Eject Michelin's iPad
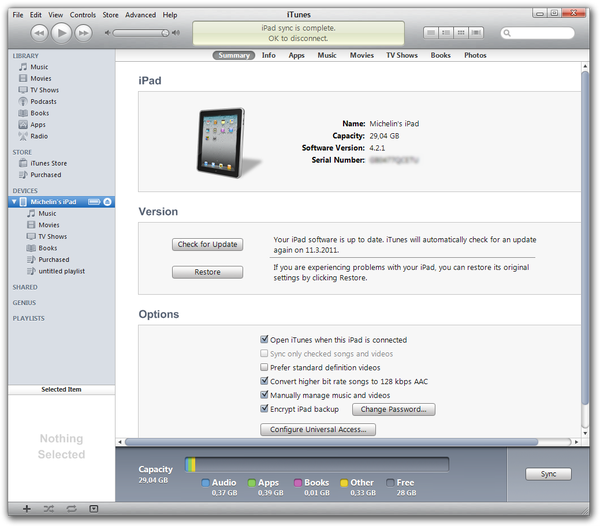This screenshot has width=600, height=526. click(108, 202)
